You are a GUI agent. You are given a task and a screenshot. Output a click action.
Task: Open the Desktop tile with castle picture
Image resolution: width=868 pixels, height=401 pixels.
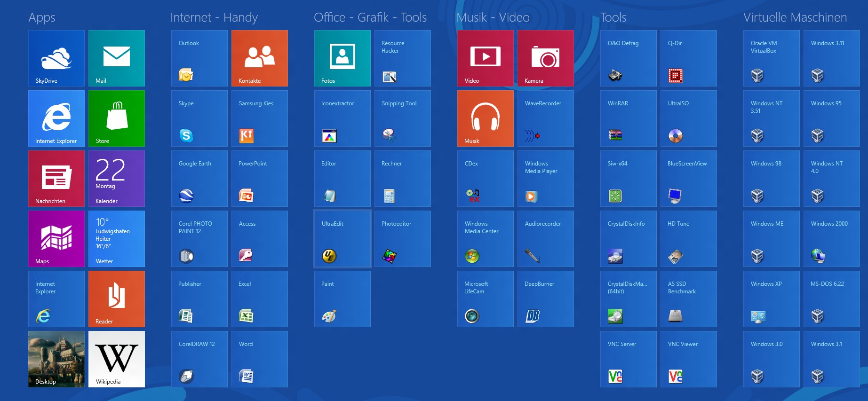click(56, 359)
